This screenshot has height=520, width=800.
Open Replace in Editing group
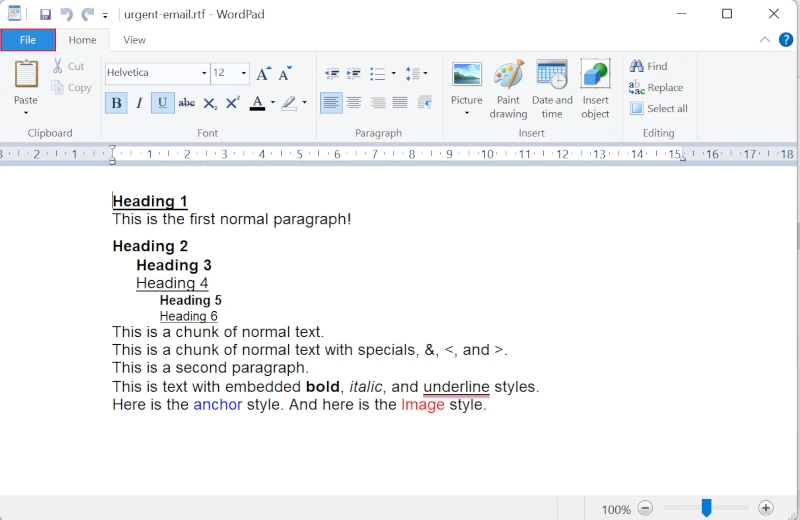click(656, 88)
